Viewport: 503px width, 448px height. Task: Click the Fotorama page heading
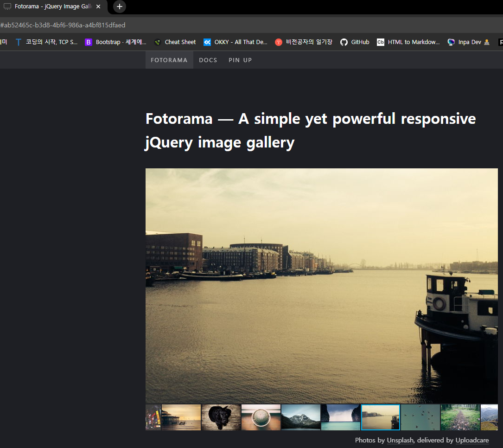click(311, 131)
